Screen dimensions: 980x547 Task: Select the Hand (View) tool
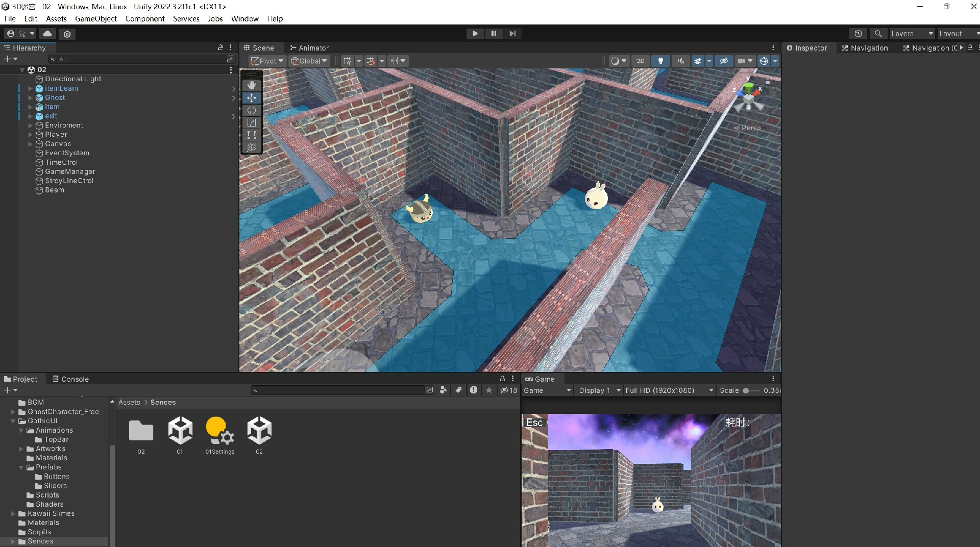click(x=252, y=85)
